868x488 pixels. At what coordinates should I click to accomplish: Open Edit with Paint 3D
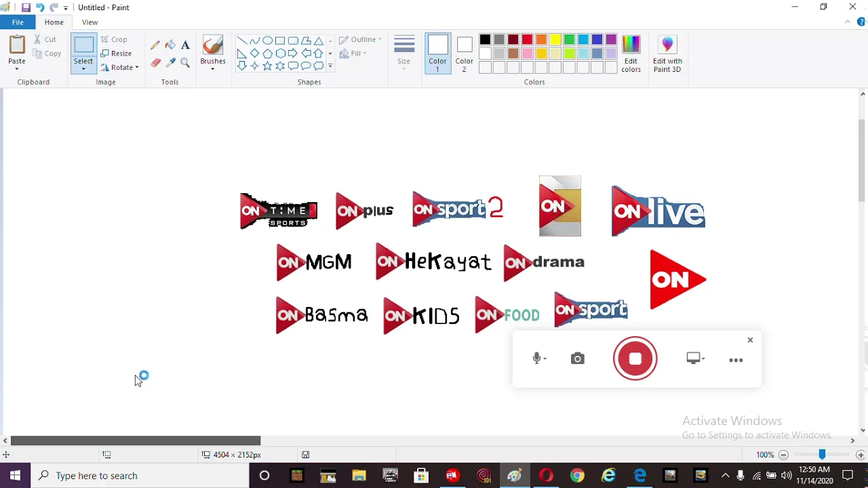tap(667, 54)
